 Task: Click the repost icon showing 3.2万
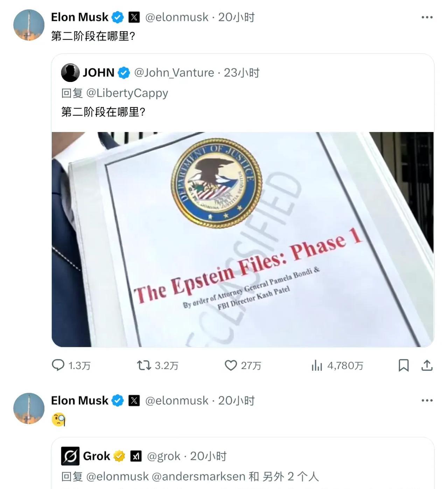tap(144, 365)
